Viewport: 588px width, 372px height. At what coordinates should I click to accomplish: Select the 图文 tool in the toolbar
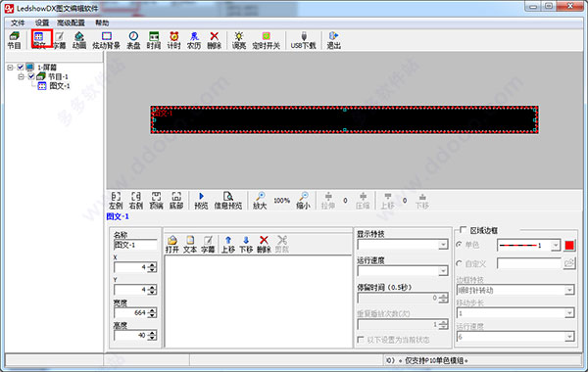tap(39, 40)
